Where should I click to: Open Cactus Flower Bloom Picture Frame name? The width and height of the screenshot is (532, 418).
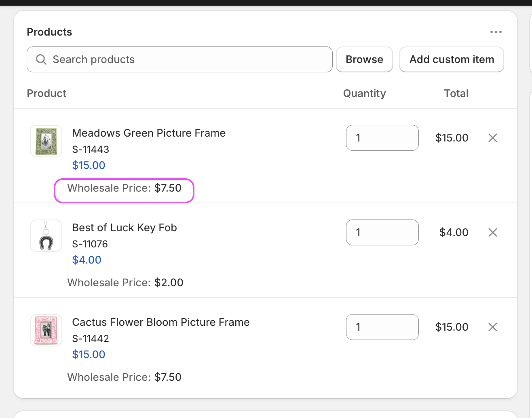161,322
